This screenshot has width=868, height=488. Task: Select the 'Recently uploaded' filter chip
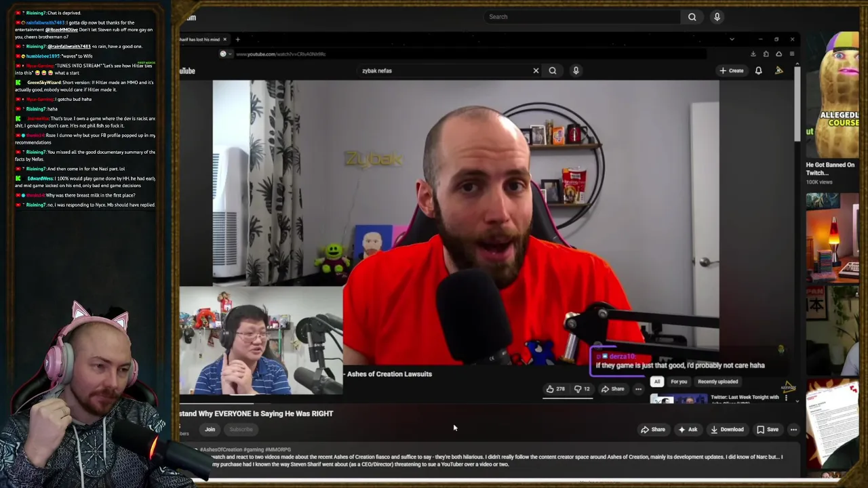coord(717,382)
